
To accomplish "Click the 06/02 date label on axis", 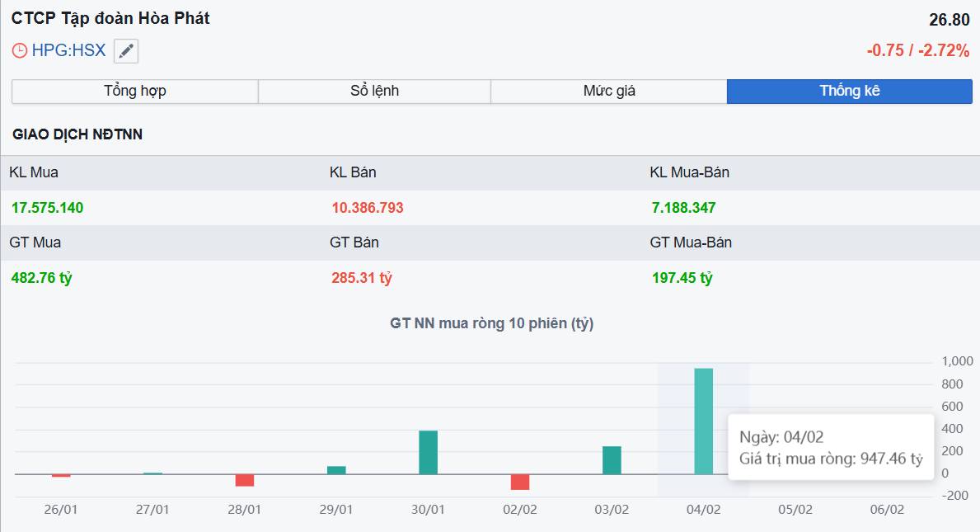I will 888,510.
